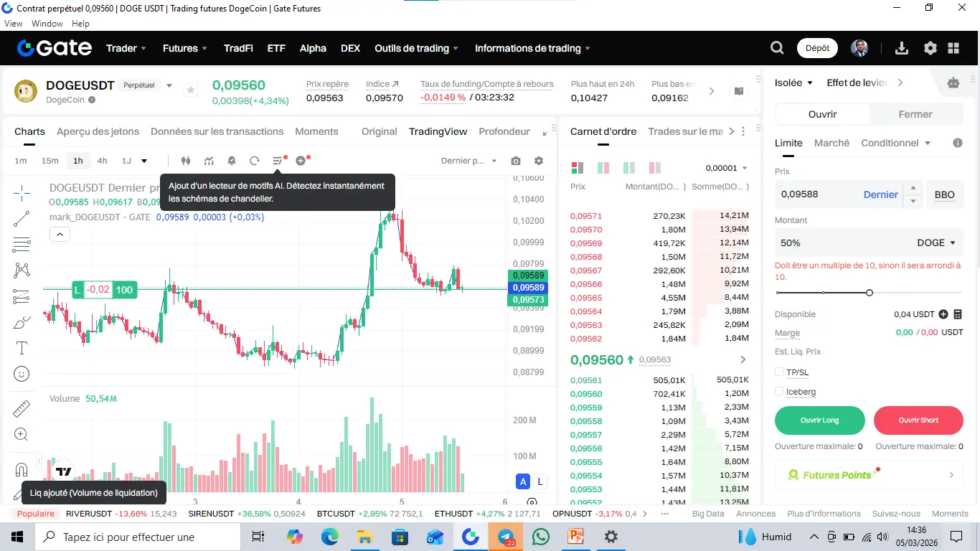
Task: Toggle auto scale A button on chart
Action: [x=524, y=482]
